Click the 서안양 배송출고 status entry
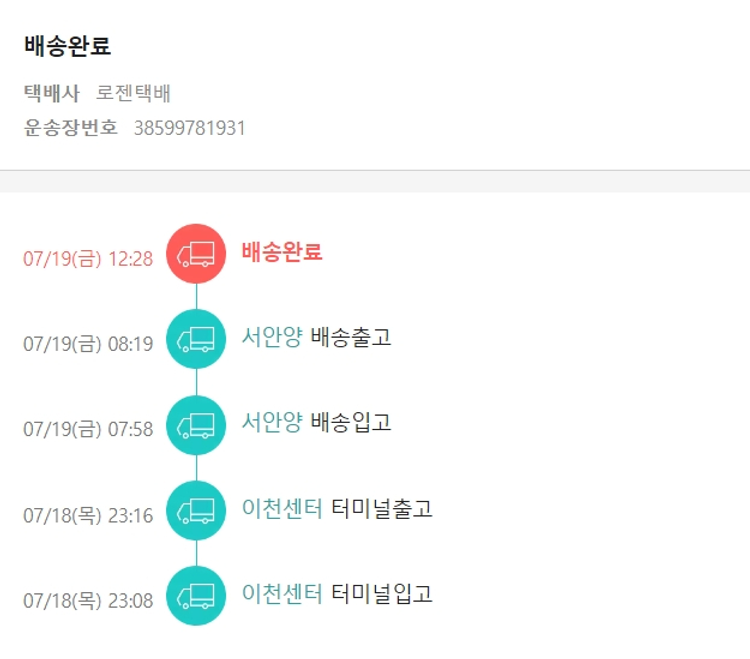750x659 pixels. pos(316,337)
